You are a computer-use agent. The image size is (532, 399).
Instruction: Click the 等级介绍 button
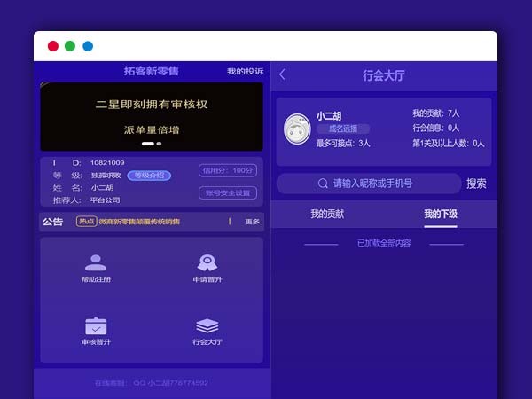click(x=149, y=176)
